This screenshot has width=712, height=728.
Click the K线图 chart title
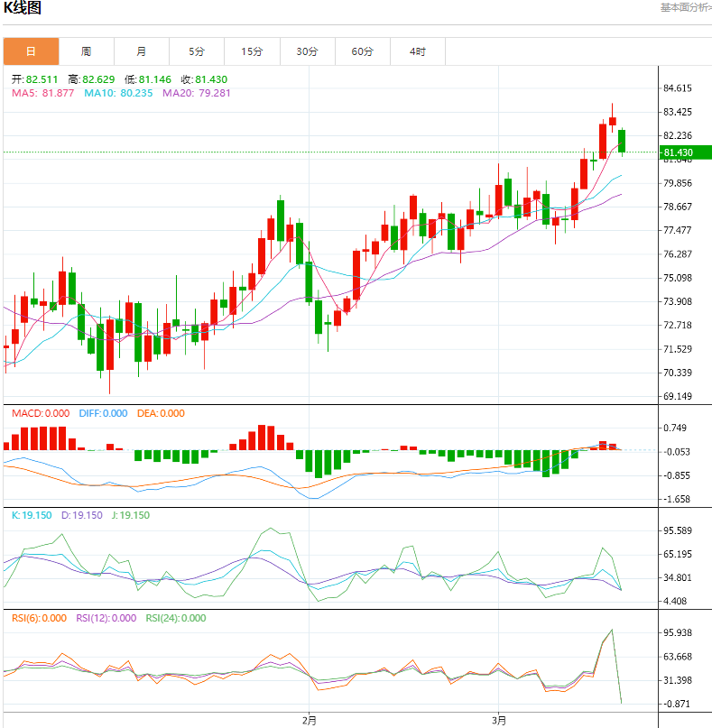23,9
